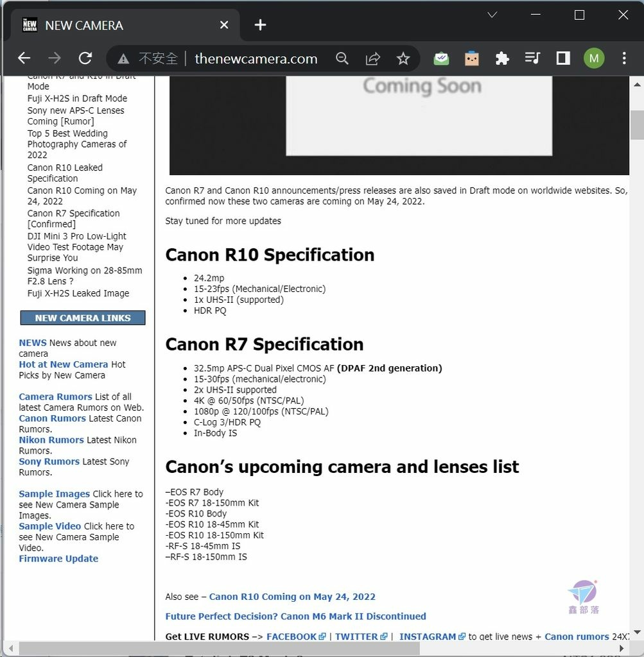Open Top 5 Best Wedding Photography Cameras

pos(76,144)
